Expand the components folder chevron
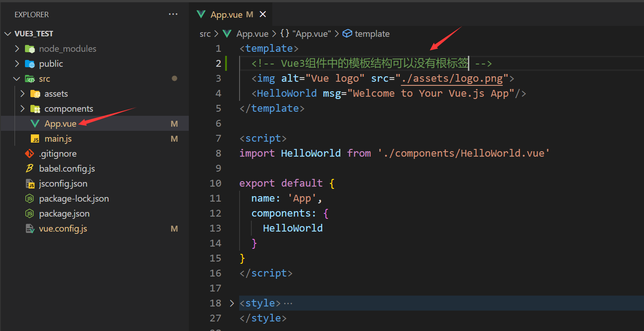 pos(23,109)
